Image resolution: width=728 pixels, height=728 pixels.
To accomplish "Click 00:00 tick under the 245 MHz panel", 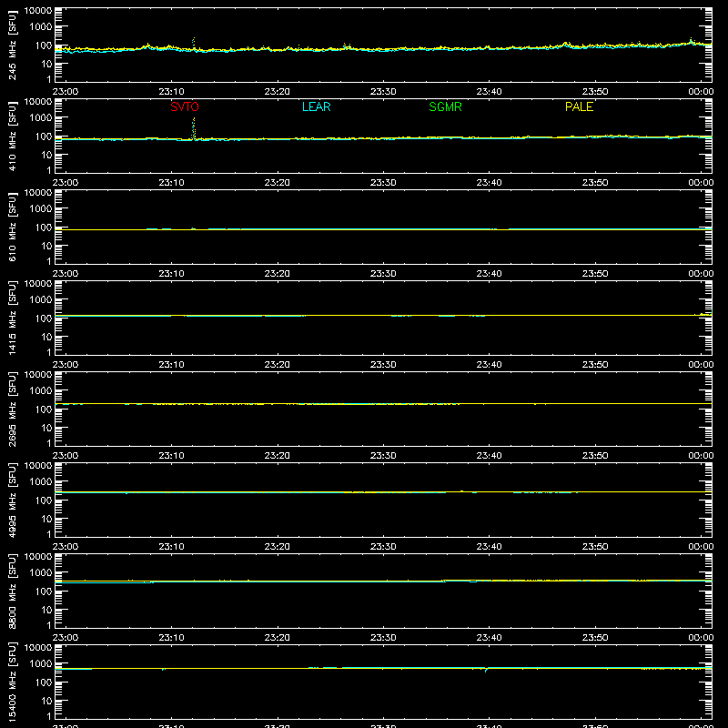I will 701,92.
